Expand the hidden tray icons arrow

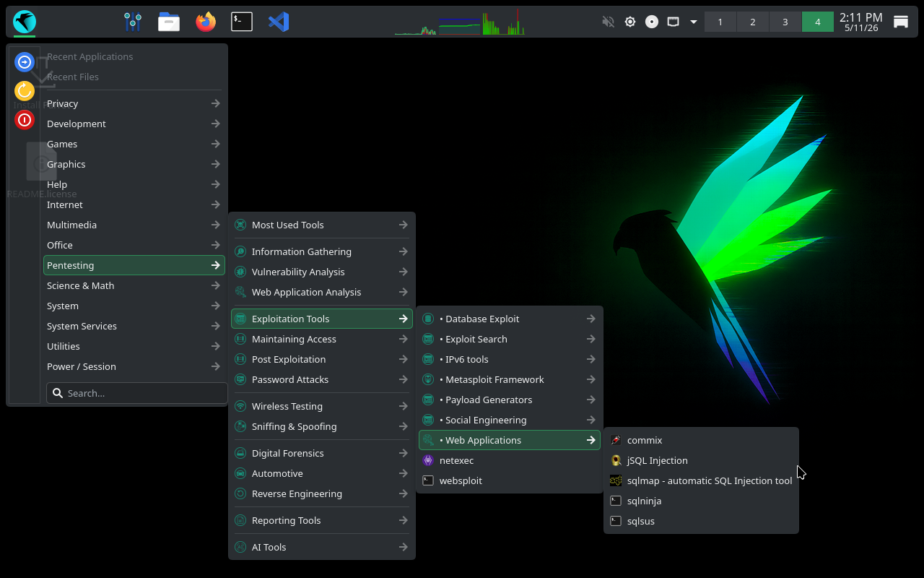pyautogui.click(x=694, y=22)
